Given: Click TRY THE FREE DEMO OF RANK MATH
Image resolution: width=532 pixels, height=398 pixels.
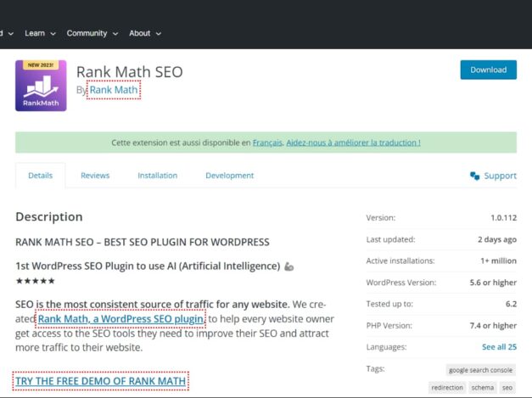Looking at the screenshot, I should tap(100, 381).
